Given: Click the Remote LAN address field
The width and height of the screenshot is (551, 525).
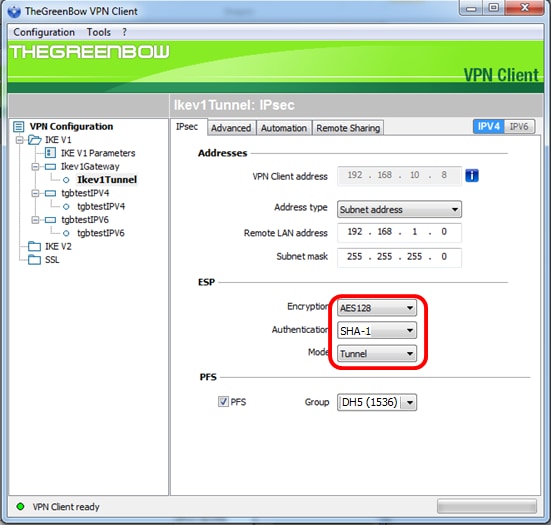Looking at the screenshot, I should [x=399, y=232].
